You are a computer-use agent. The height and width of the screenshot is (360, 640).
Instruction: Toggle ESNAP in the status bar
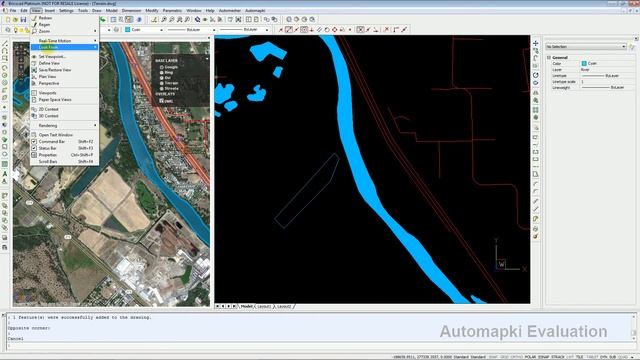point(544,357)
